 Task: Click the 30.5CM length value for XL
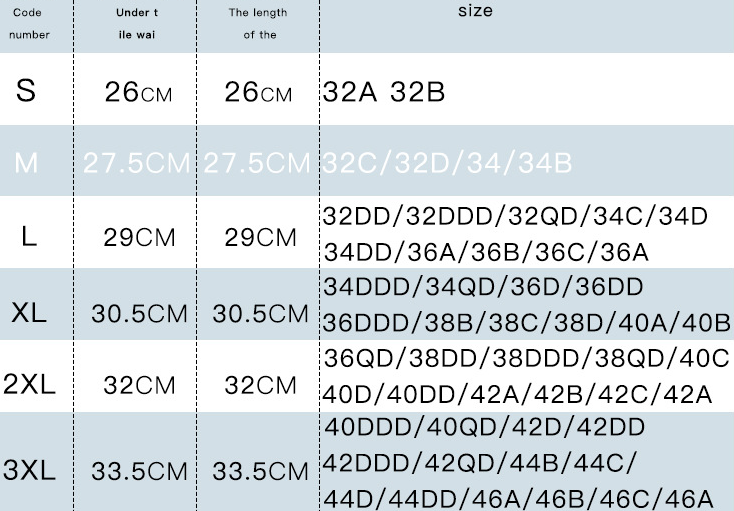[x=260, y=314]
